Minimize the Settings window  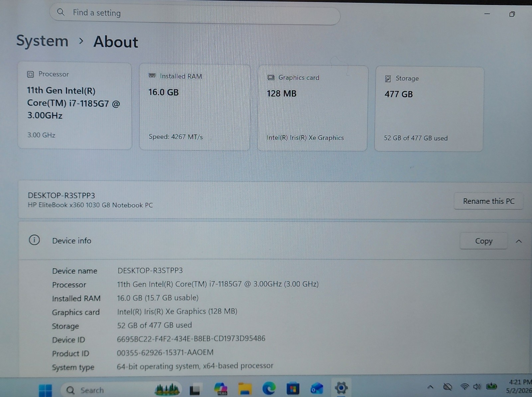pyautogui.click(x=487, y=14)
